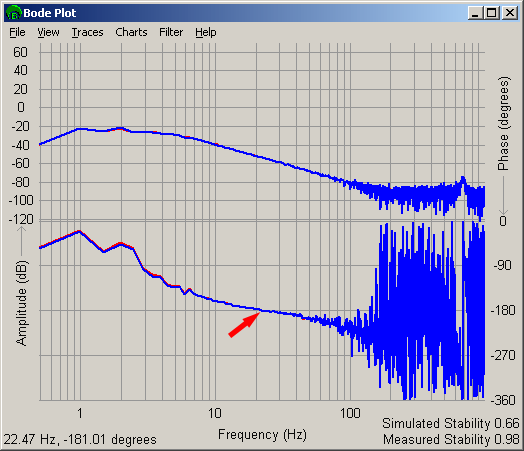Click the Frequency (Hz) axis label

click(262, 435)
